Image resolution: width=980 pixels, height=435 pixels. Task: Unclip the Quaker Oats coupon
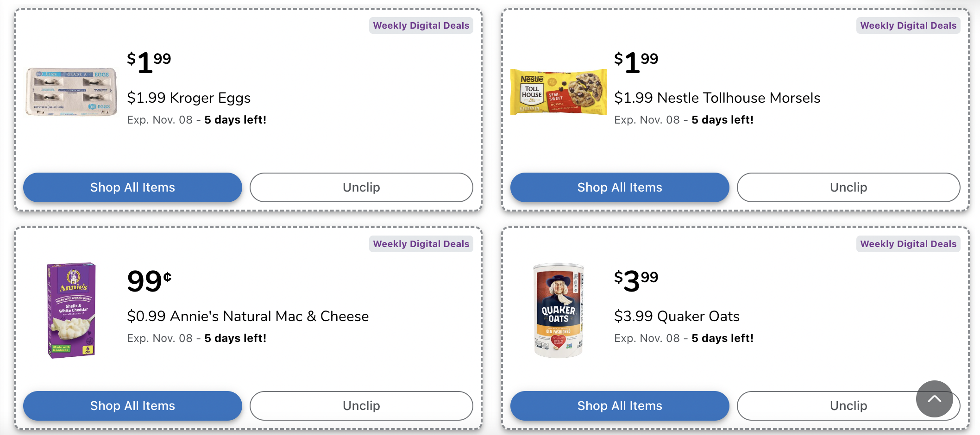point(848,406)
